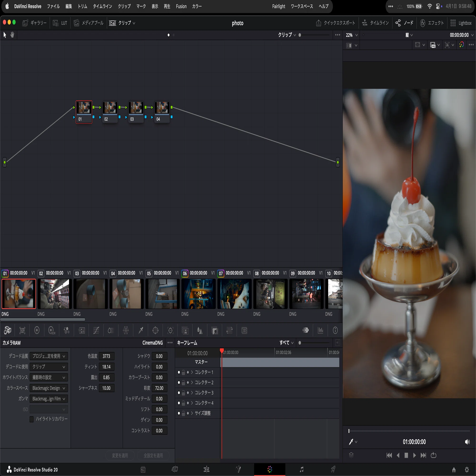The height and width of the screenshot is (476, 476).
Task: Click クイックエクスポート button
Action: [x=336, y=23]
